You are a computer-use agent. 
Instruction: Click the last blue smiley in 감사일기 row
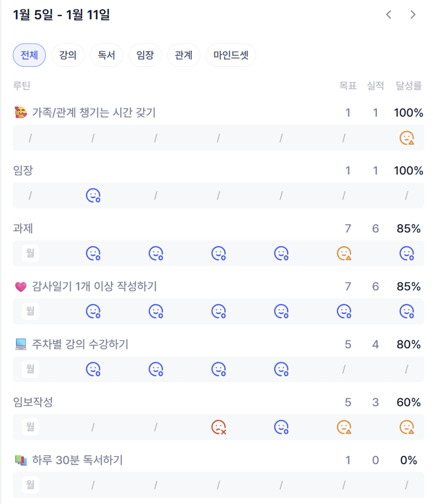[x=406, y=311]
